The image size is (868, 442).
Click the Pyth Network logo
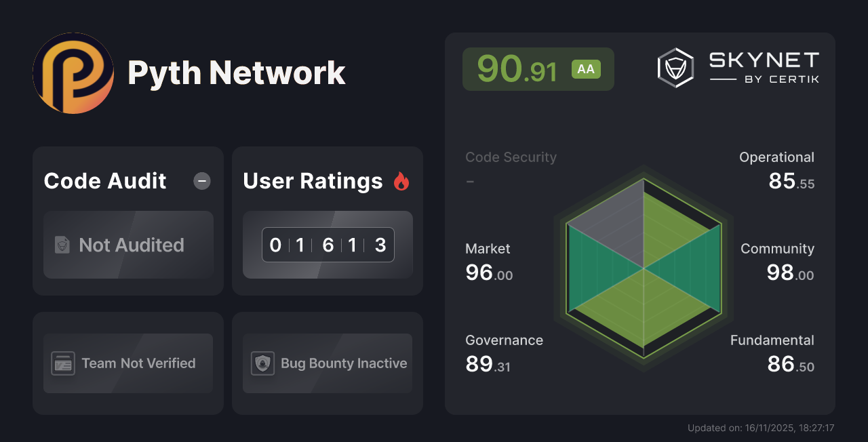73,73
